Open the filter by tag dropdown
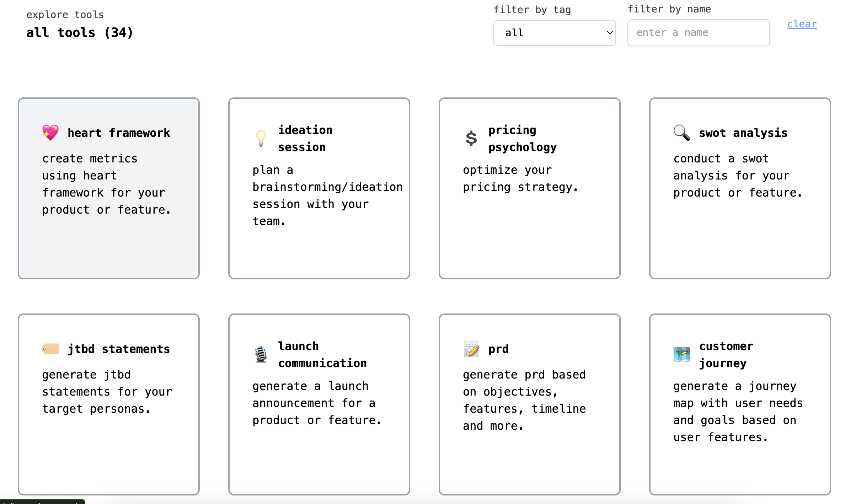Viewport: 856px width, 504px height. click(555, 33)
